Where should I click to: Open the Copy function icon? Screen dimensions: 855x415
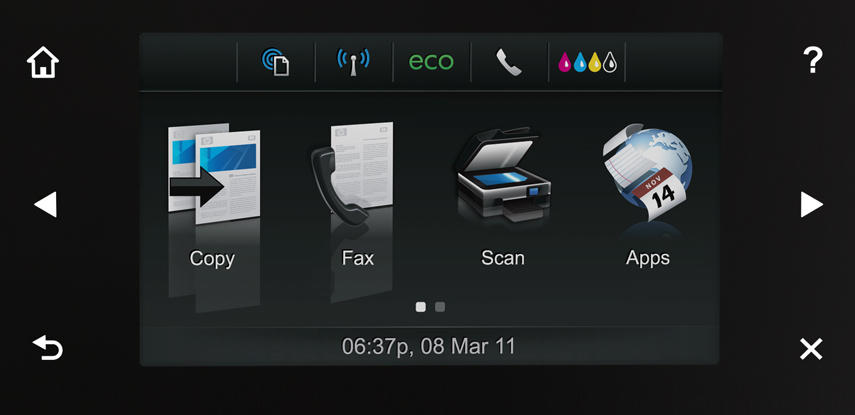(214, 173)
